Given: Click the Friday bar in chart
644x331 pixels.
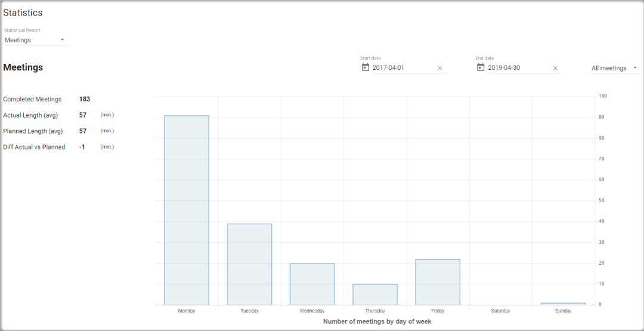Looking at the screenshot, I should [x=438, y=282].
